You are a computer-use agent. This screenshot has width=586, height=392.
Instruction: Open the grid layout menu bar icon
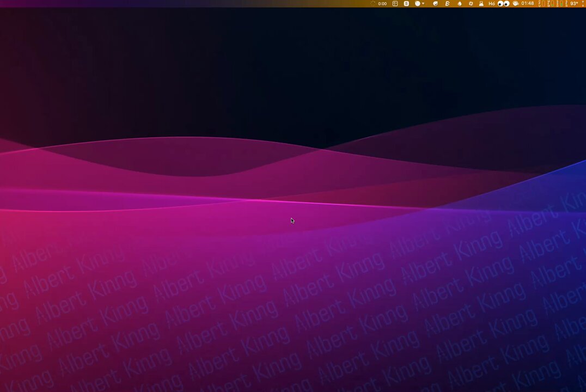point(395,4)
